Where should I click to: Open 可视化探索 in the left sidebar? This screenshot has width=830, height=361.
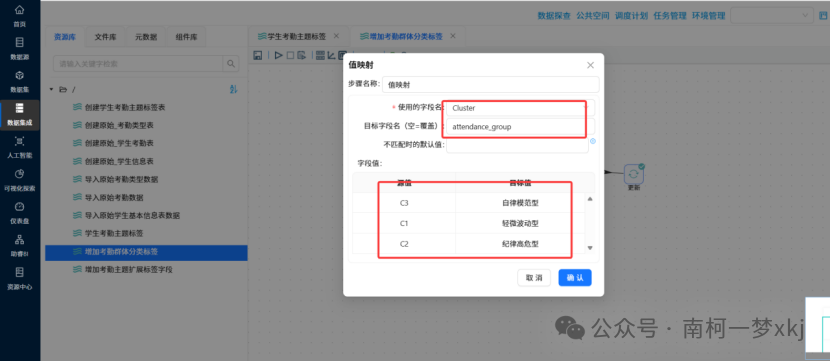pyautogui.click(x=20, y=180)
